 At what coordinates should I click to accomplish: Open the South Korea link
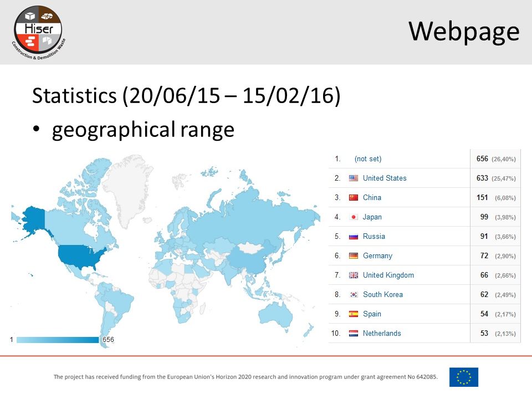[x=383, y=294]
